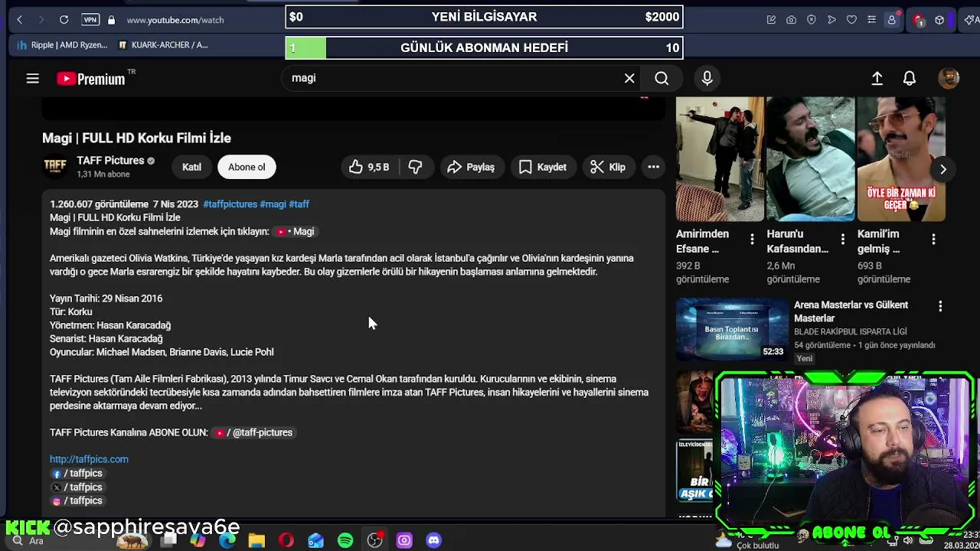Visit http://taffpics.com link
Screen dimensions: 980x551
pos(89,459)
